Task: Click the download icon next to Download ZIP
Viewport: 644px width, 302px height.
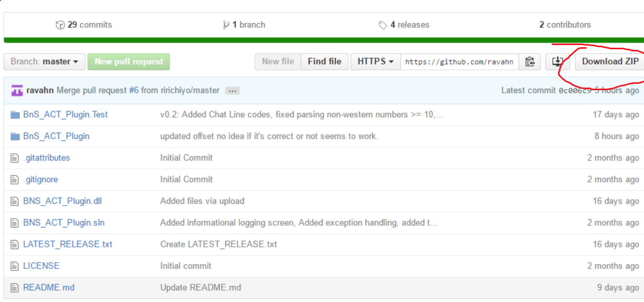Action: [x=557, y=61]
